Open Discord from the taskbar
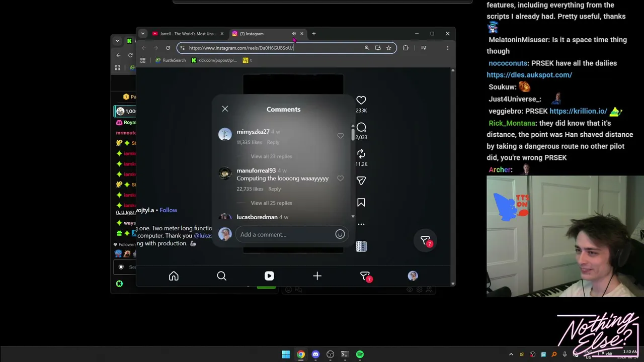 pyautogui.click(x=315, y=354)
